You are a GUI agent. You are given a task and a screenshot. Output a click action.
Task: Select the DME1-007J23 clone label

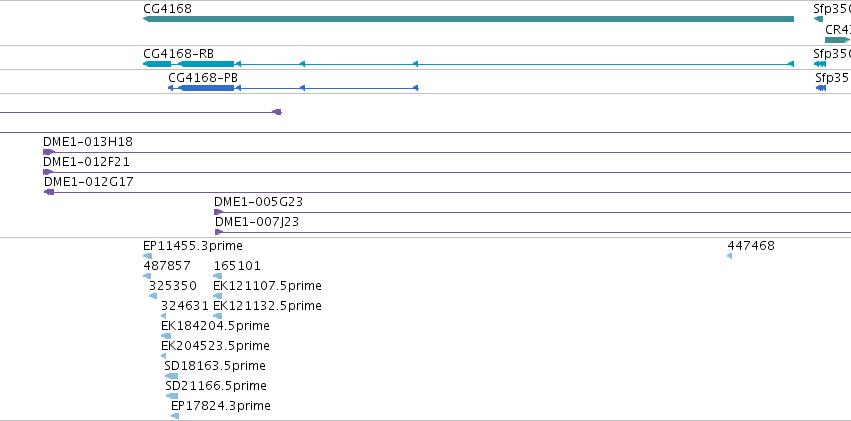click(257, 222)
